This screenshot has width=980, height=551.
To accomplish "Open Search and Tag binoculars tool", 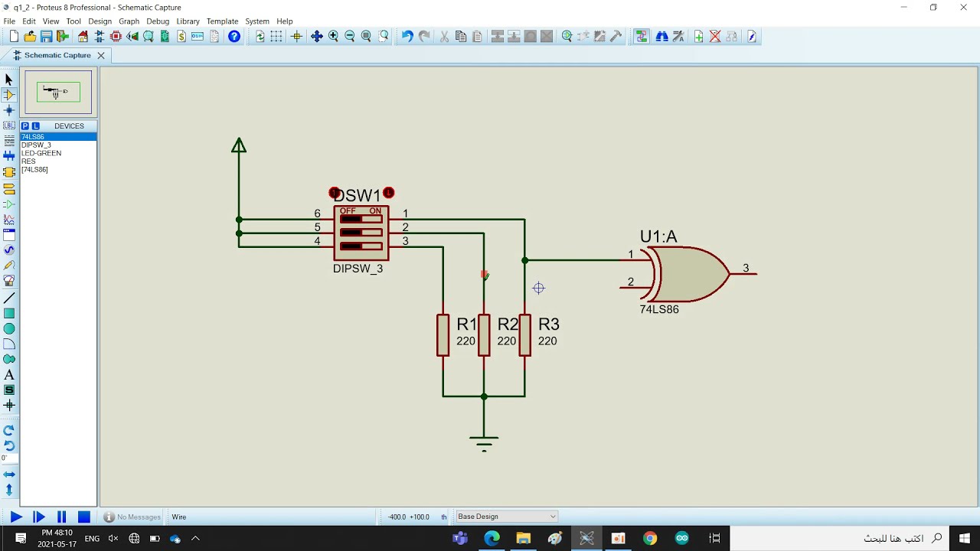I will pyautogui.click(x=662, y=36).
